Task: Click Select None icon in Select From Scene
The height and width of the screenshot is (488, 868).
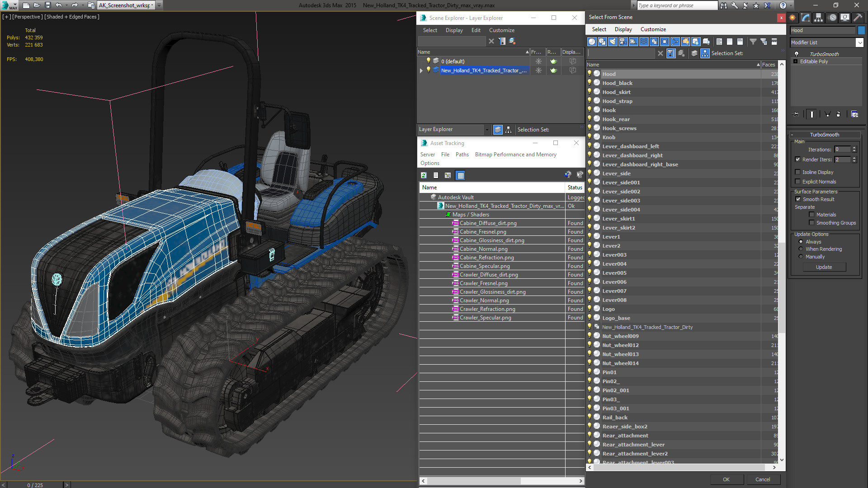Action: (730, 42)
